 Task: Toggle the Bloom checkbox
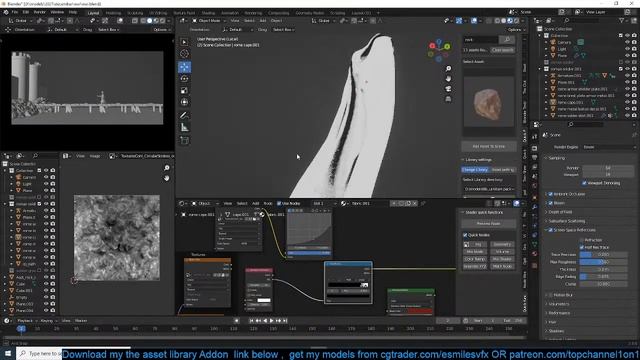point(551,203)
